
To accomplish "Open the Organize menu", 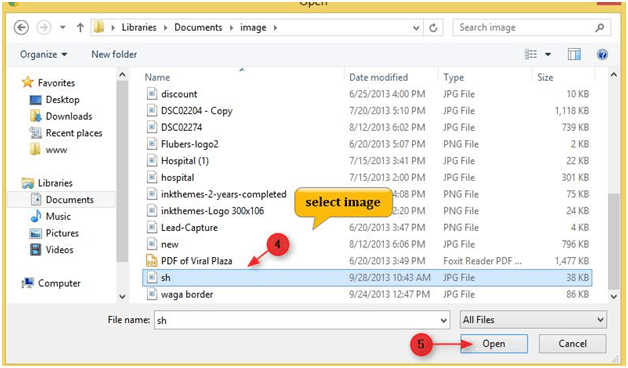I will tap(44, 54).
